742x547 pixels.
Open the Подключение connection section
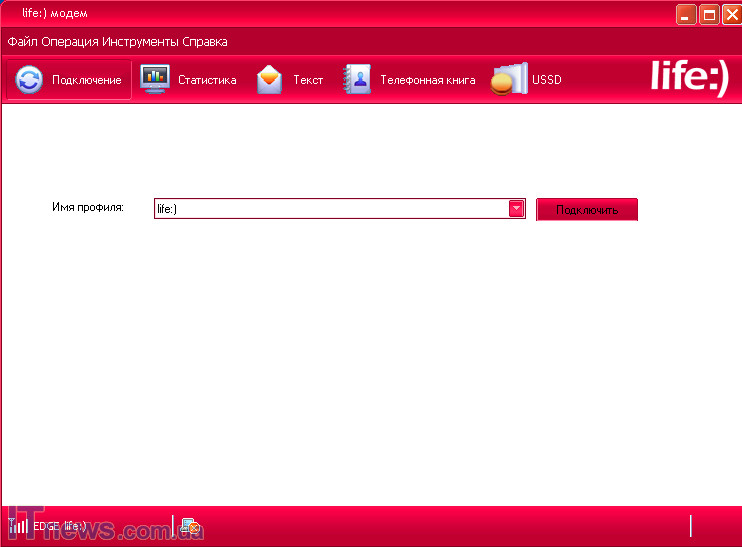coord(69,80)
